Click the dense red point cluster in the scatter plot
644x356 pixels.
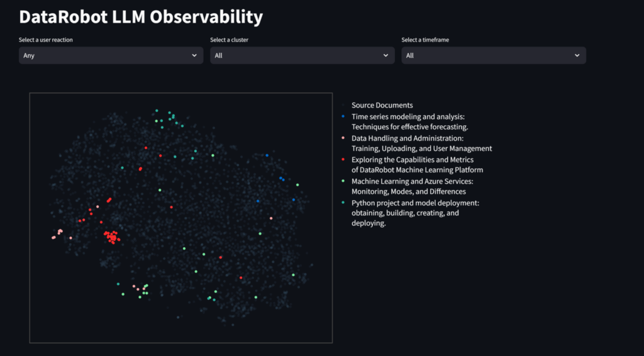point(112,237)
